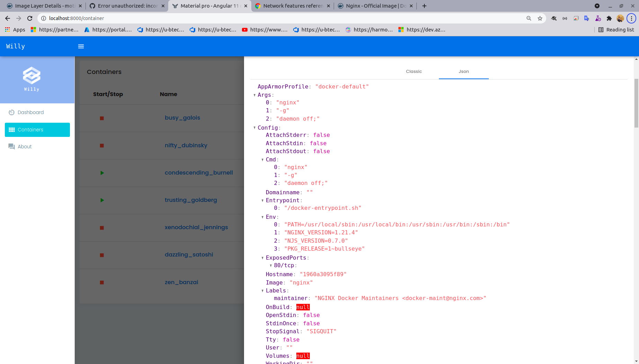Collapse the Entrypoint JSON node
639x364 pixels.
262,200
